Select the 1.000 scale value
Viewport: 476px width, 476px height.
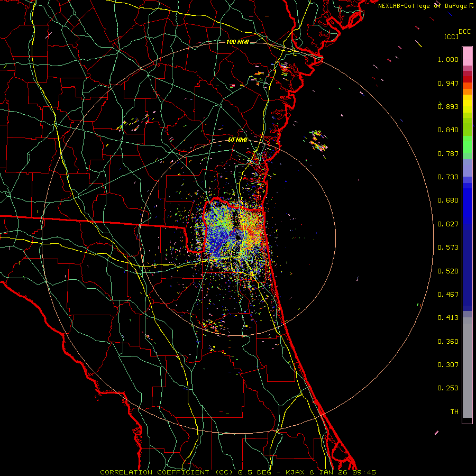click(448, 59)
